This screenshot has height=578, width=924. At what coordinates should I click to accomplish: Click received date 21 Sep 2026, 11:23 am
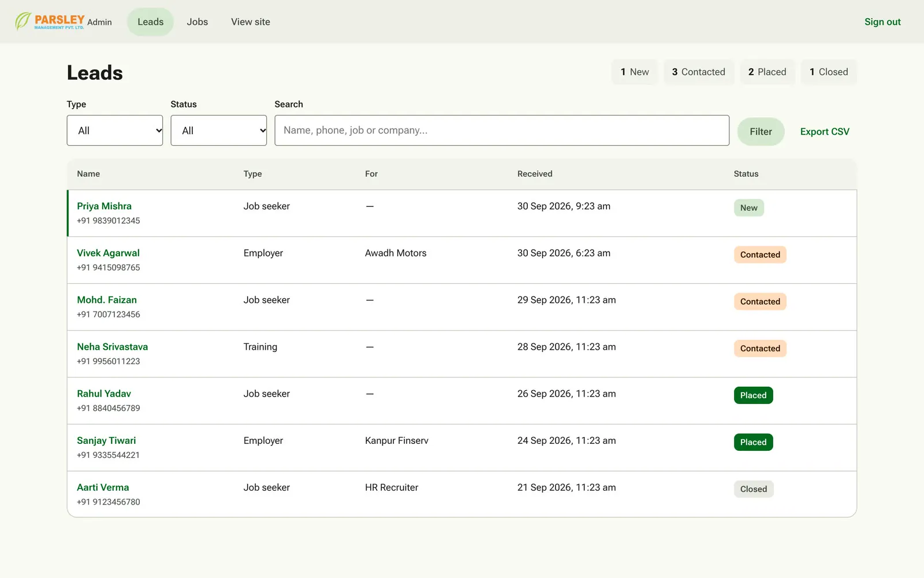point(567,487)
